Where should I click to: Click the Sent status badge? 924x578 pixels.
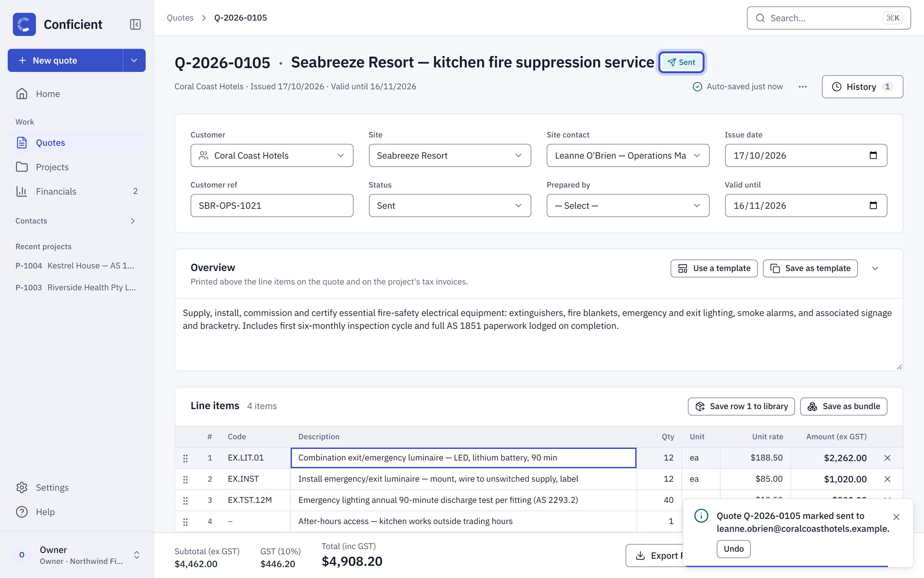(x=681, y=62)
